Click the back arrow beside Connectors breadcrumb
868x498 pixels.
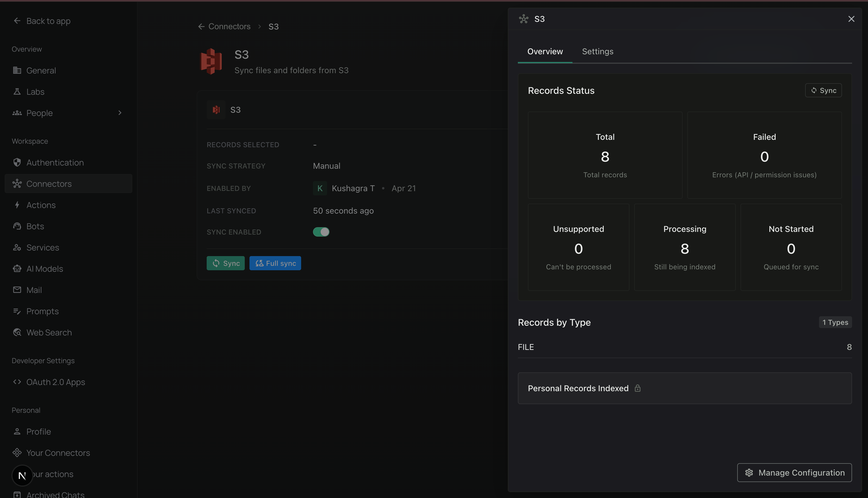click(201, 27)
